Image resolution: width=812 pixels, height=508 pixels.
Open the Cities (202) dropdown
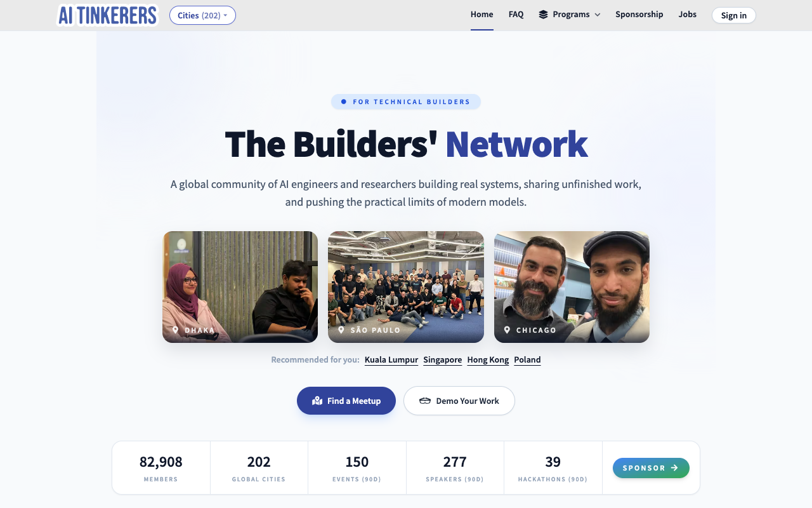pyautogui.click(x=202, y=15)
